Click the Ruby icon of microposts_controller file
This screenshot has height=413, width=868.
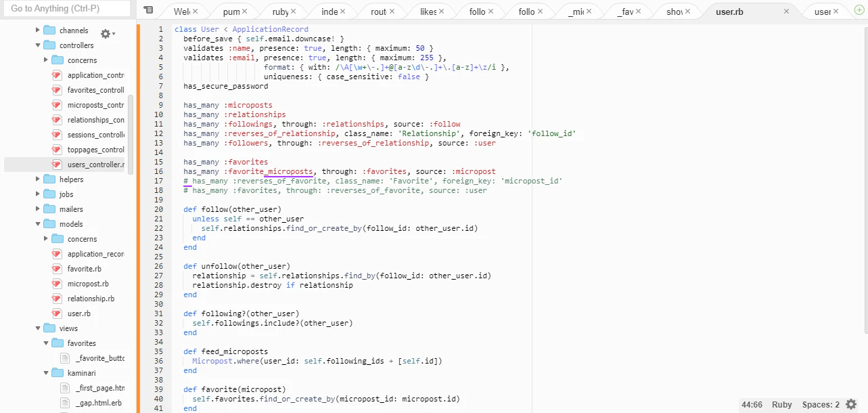(x=57, y=105)
